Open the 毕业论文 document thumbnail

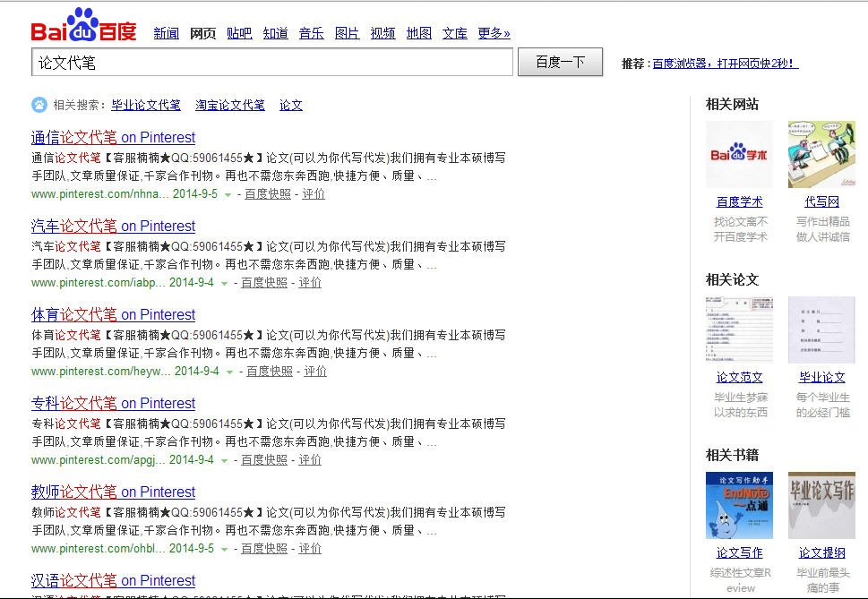pos(821,329)
